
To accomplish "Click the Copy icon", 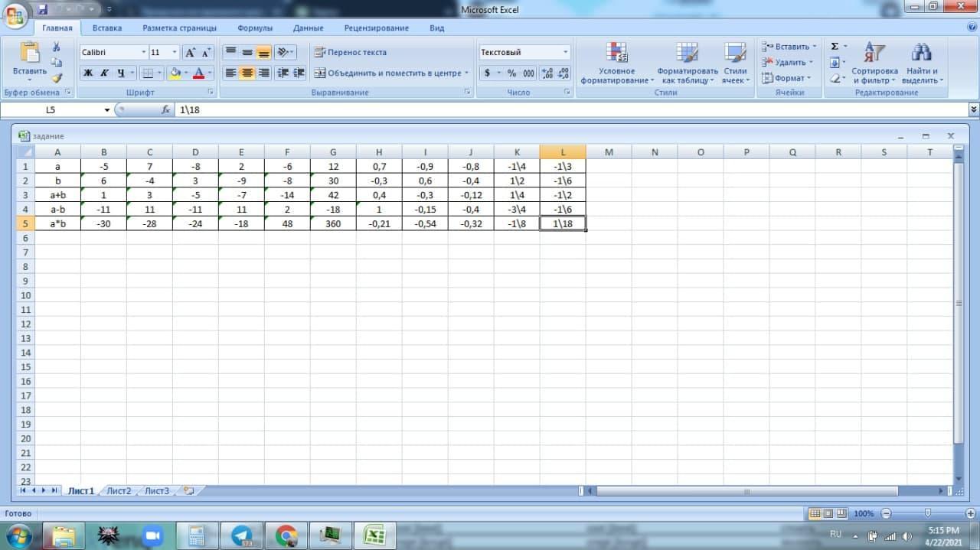I will click(x=57, y=62).
